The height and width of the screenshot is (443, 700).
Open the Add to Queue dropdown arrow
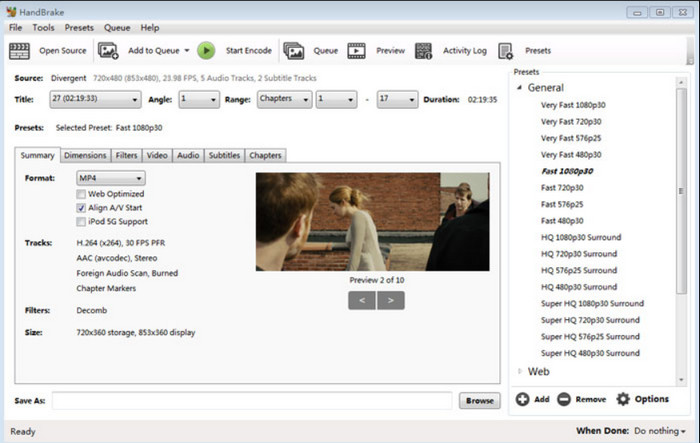point(187,50)
